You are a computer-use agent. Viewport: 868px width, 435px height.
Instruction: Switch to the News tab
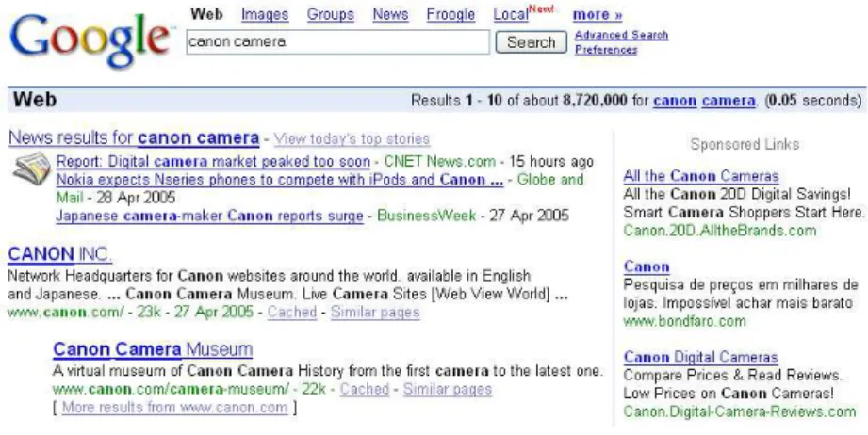tap(390, 15)
